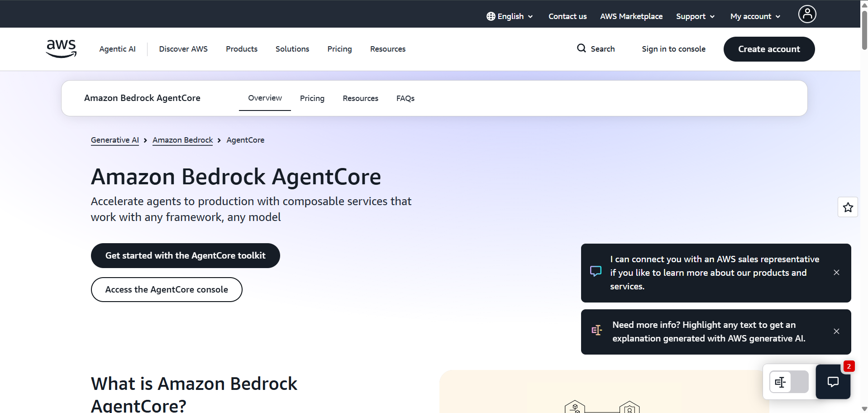Click the Amazon Bedrock AgentCore subnav title
This screenshot has width=868, height=413.
142,98
